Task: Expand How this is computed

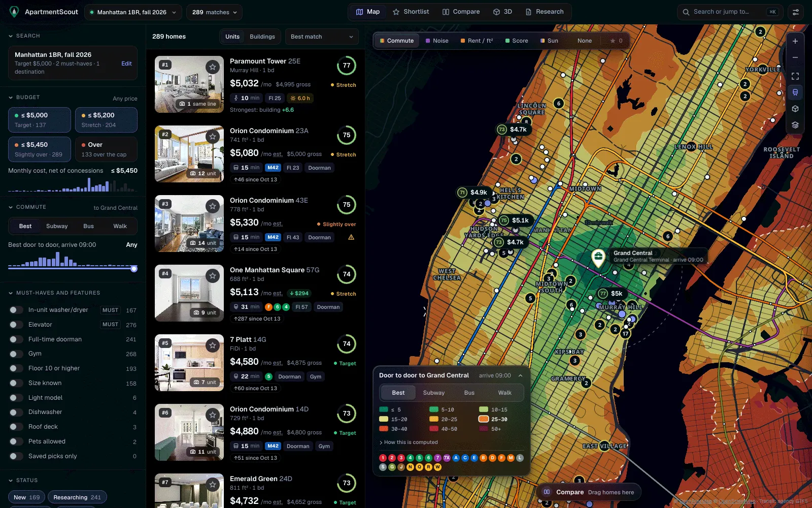Action: point(409,442)
